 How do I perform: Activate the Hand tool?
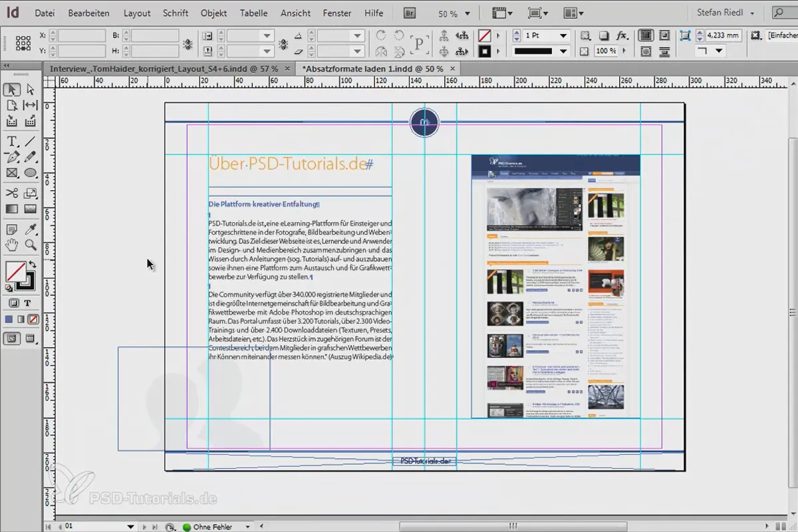point(12,245)
